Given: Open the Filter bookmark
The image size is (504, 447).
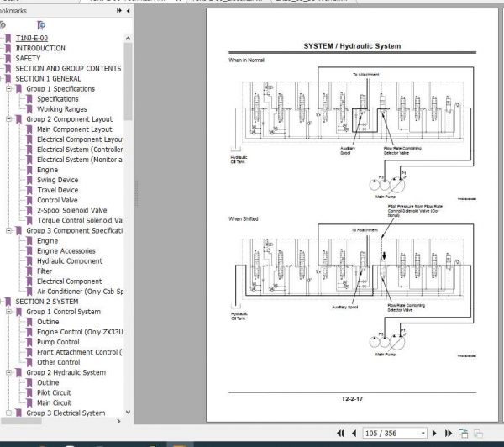Looking at the screenshot, I should (x=45, y=271).
